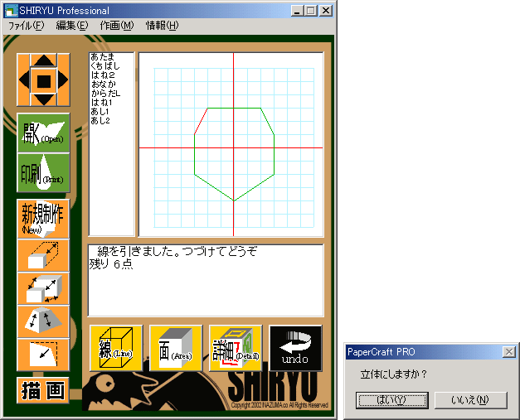Switch to Detail (詳細) mode

coord(236,348)
